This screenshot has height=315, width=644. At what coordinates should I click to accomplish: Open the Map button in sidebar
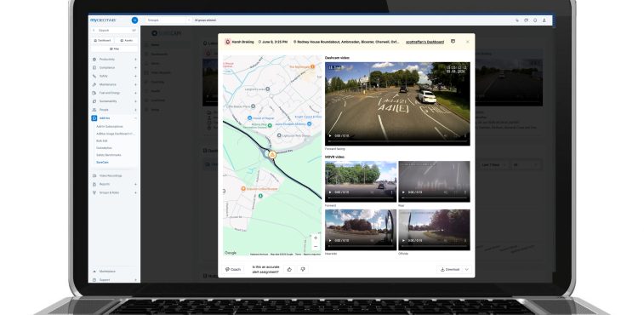tap(114, 49)
